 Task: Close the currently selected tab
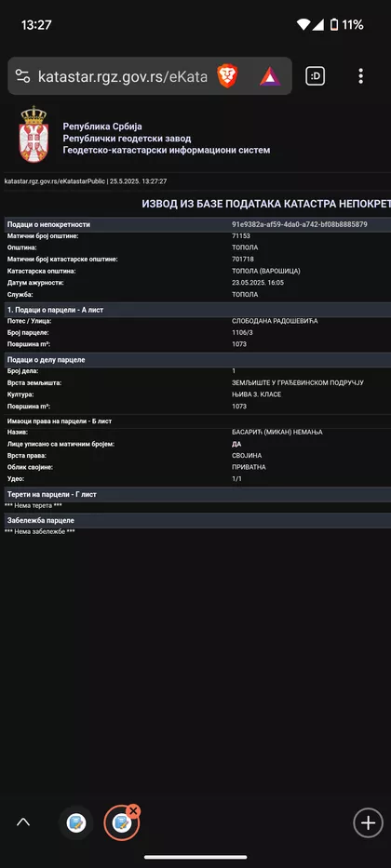(x=133, y=811)
